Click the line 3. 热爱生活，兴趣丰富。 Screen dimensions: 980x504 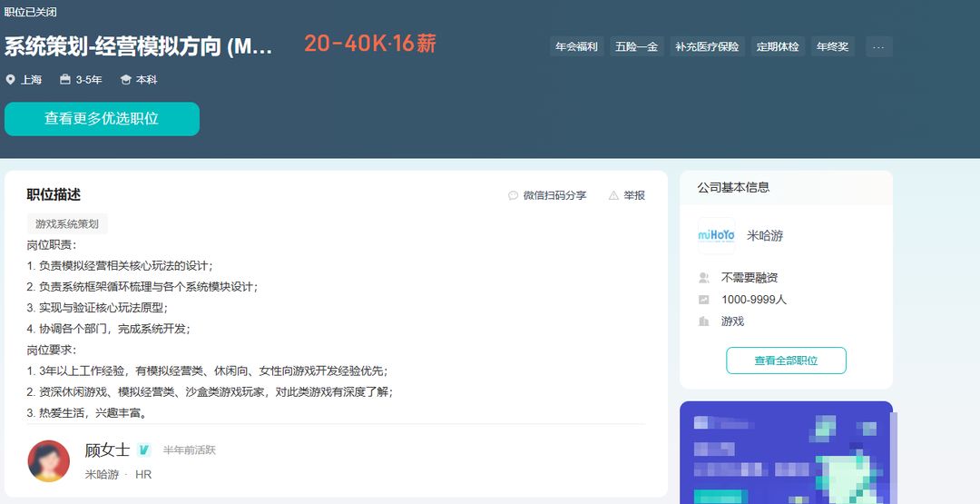coord(87,413)
